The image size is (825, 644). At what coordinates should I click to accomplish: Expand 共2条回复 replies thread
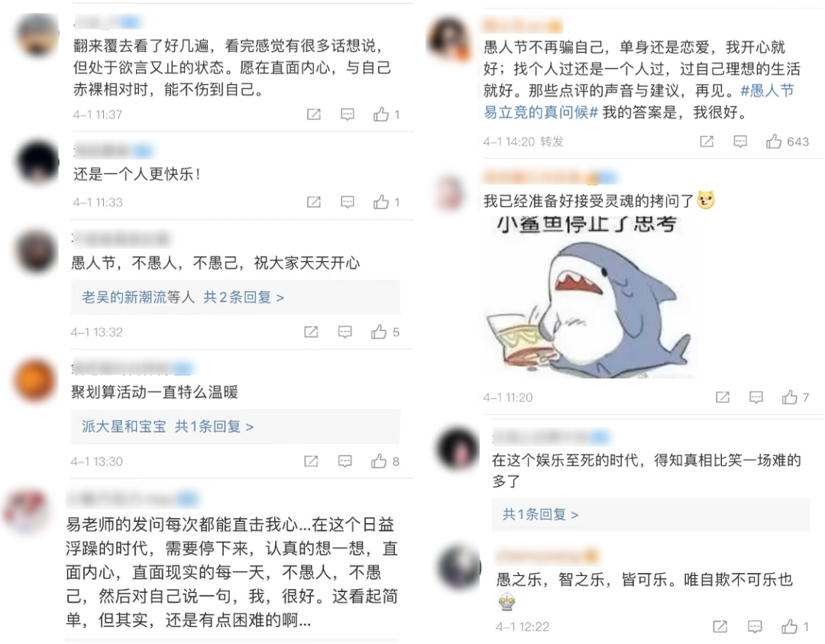pyautogui.click(x=244, y=297)
